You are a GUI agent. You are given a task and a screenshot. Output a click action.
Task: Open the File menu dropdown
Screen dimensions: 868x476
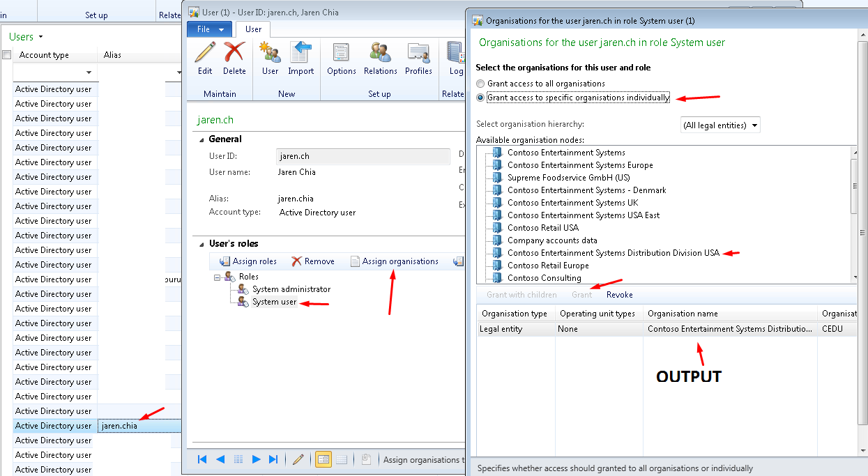210,29
